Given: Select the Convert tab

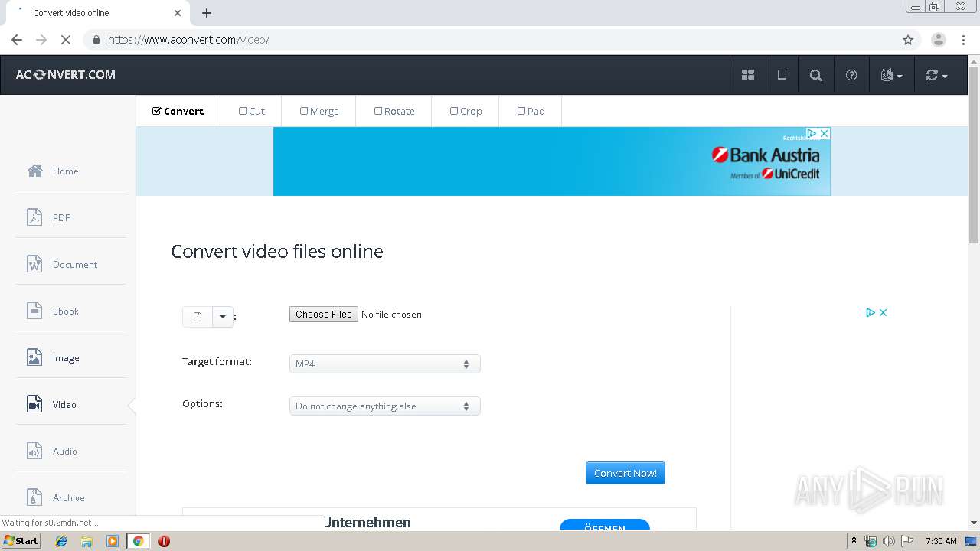Looking at the screenshot, I should [178, 111].
